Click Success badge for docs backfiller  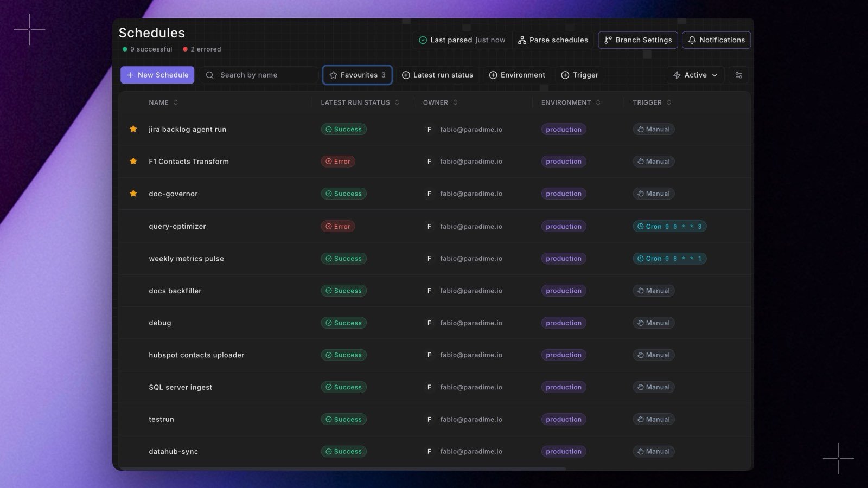click(343, 291)
